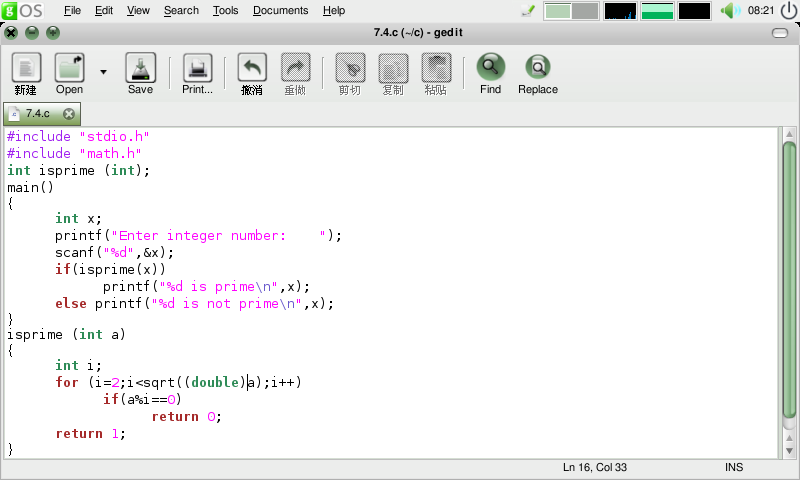Click the workspace switcher in the panel

[571, 11]
